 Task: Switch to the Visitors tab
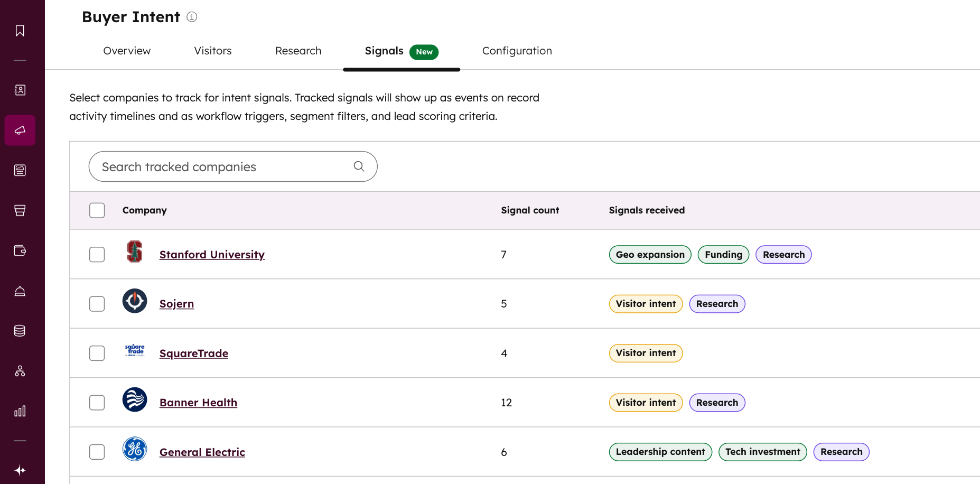pos(212,51)
